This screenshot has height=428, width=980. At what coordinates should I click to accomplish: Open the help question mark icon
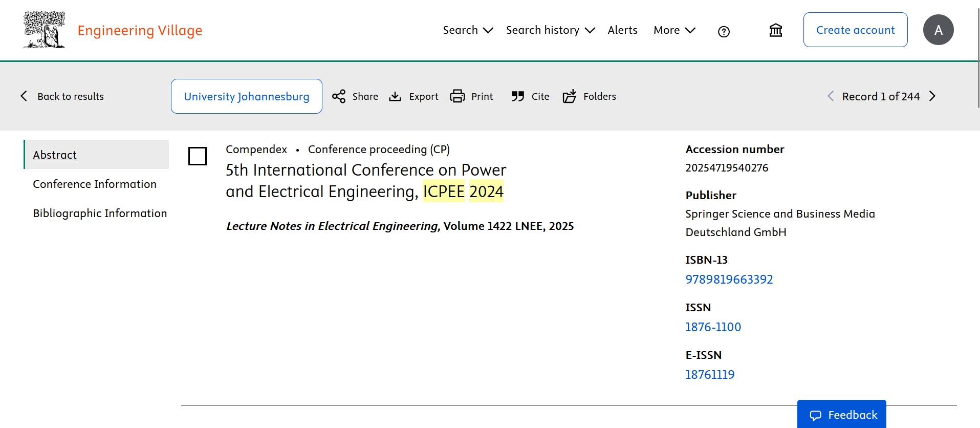pos(724,32)
